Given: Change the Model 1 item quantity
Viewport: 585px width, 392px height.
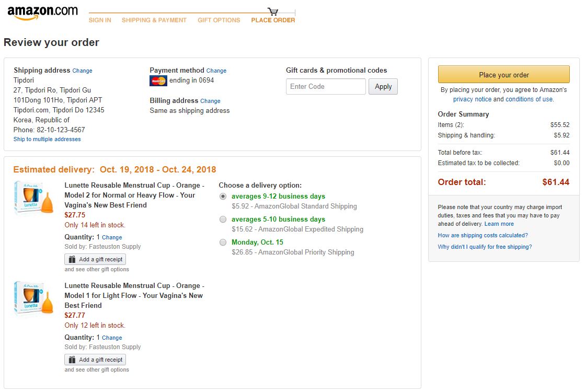Looking at the screenshot, I should click(x=112, y=338).
